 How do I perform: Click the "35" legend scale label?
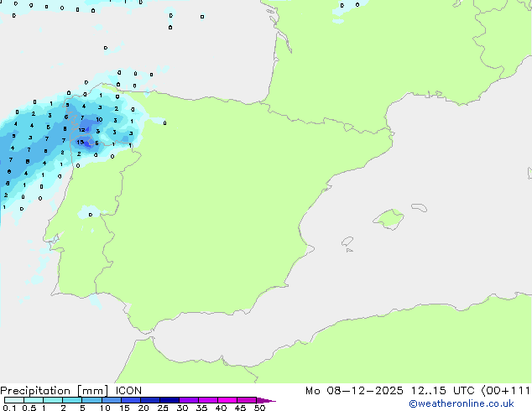pyautogui.click(x=201, y=408)
